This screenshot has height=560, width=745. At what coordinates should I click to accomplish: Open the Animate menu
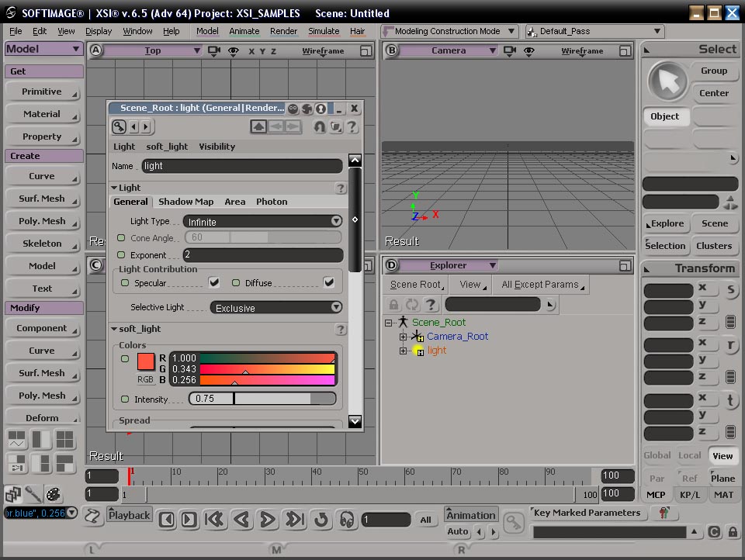244,31
